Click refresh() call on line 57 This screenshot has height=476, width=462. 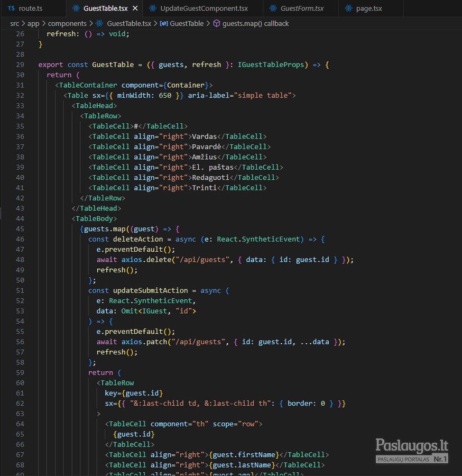click(115, 352)
